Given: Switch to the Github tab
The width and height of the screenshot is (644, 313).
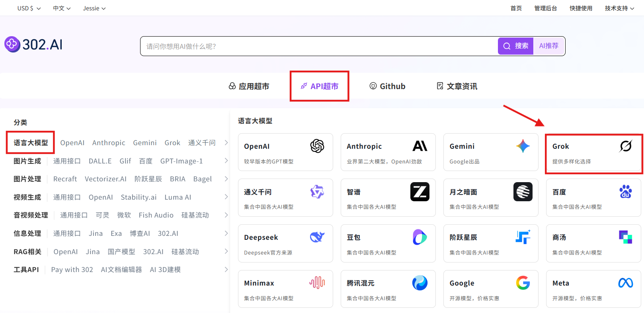Looking at the screenshot, I should tap(387, 86).
